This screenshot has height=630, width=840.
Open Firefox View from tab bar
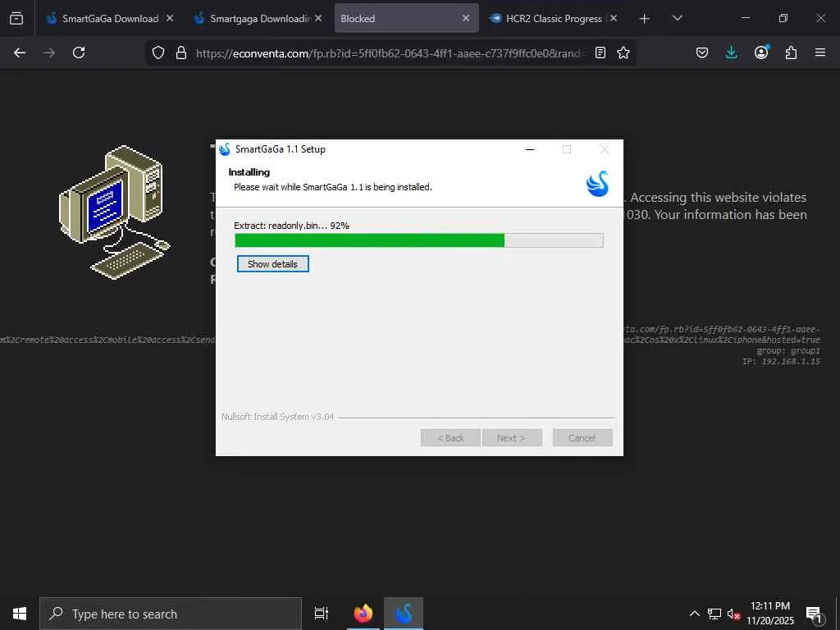(16, 18)
